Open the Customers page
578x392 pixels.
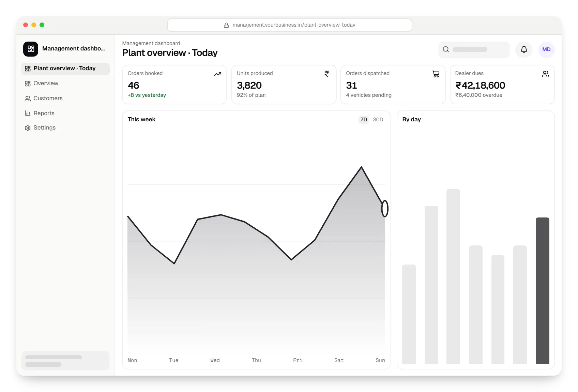[65, 99]
